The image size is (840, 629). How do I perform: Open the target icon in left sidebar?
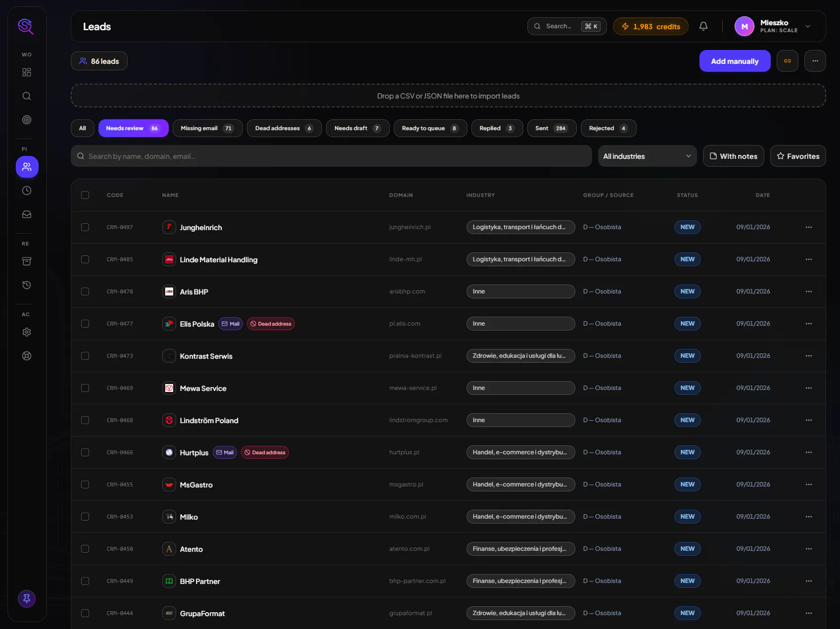point(27,120)
